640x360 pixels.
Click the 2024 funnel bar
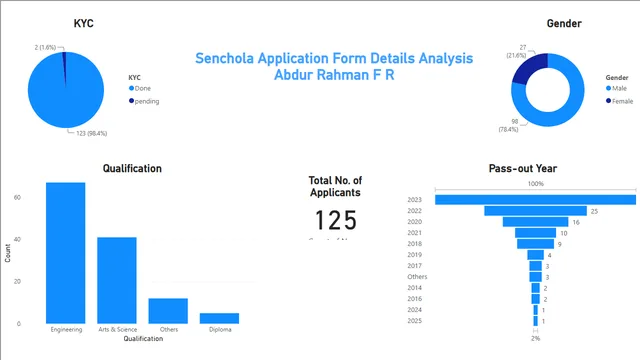pyautogui.click(x=536, y=310)
